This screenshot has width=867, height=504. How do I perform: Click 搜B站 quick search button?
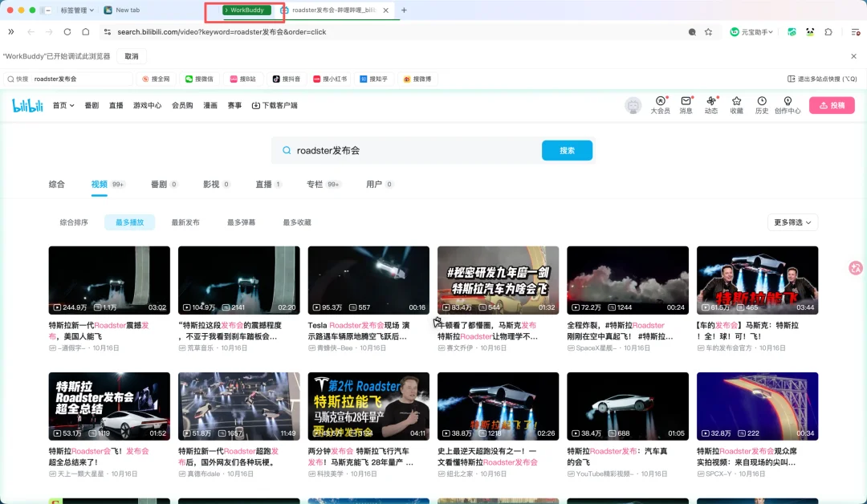(x=242, y=79)
